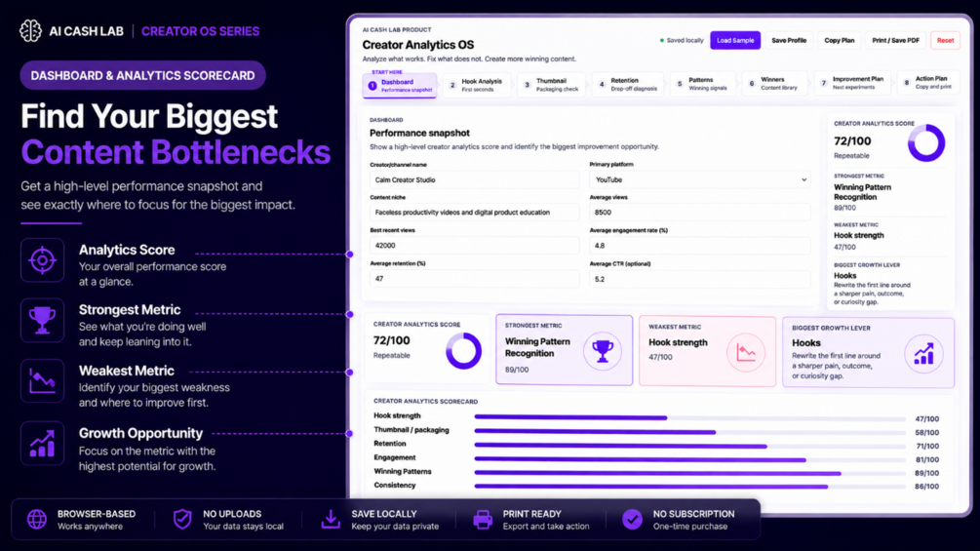Click the Hook strength score bar
The image size is (980, 551).
(690, 418)
